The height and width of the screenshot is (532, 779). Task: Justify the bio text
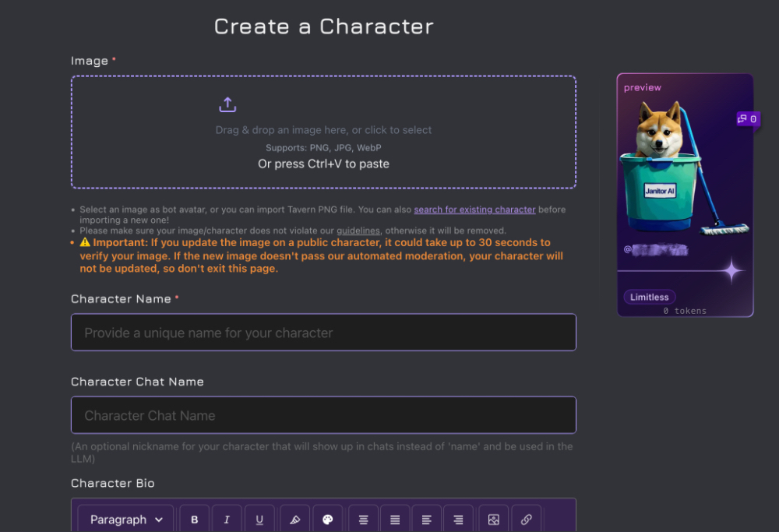tap(395, 520)
